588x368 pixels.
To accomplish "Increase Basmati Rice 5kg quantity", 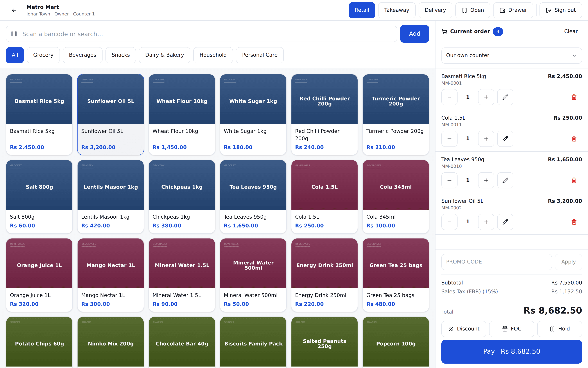I will (x=486, y=97).
